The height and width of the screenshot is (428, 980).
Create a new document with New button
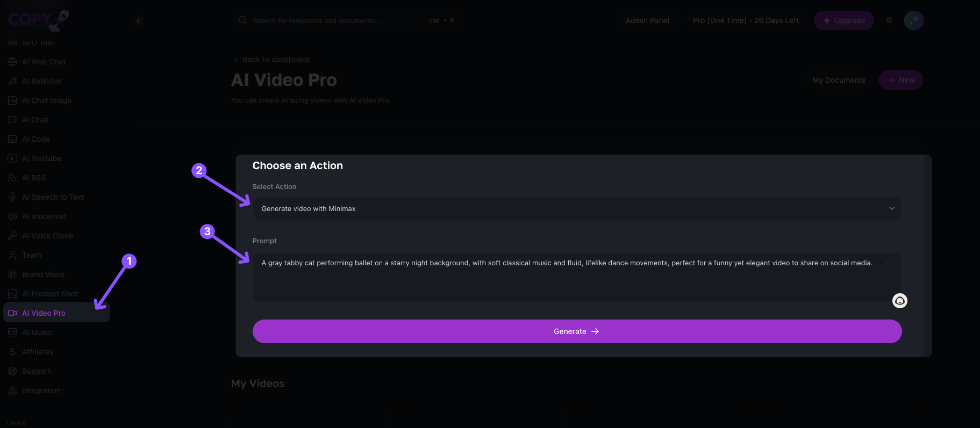coord(900,80)
